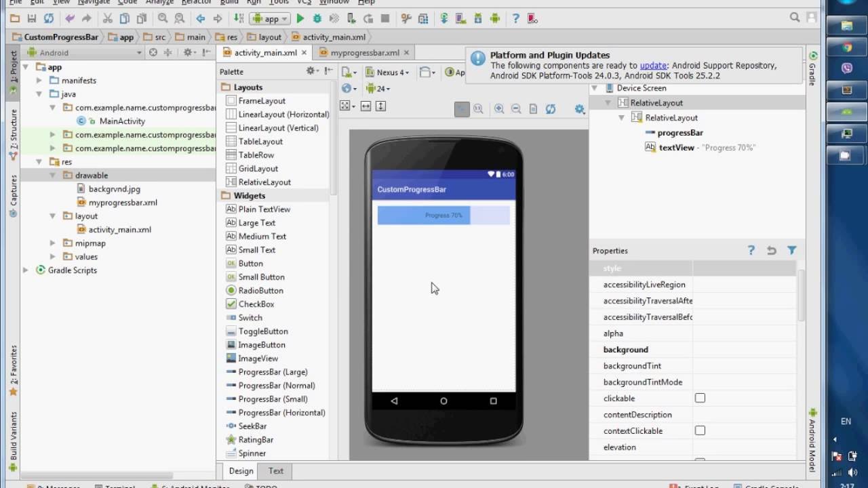The image size is (868, 488).
Task: Run the app with the green play button
Action: pyautogui.click(x=300, y=19)
